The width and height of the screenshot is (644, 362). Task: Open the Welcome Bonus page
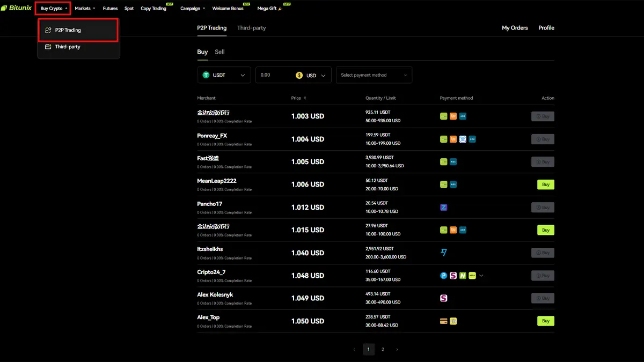[x=228, y=9]
